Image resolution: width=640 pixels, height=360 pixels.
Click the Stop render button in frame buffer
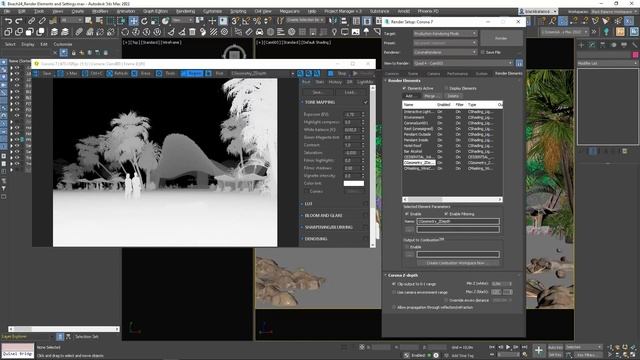pos(339,73)
